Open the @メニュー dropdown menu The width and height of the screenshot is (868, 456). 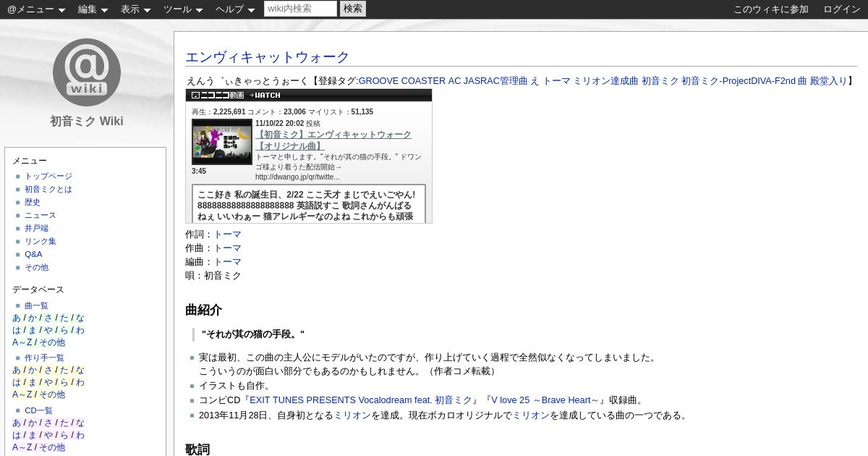pos(36,9)
